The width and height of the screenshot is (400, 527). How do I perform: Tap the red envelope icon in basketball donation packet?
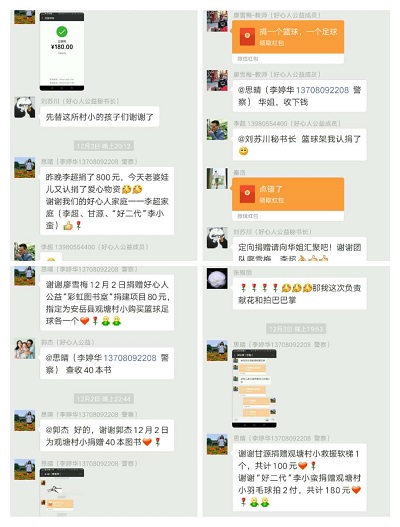[247, 36]
